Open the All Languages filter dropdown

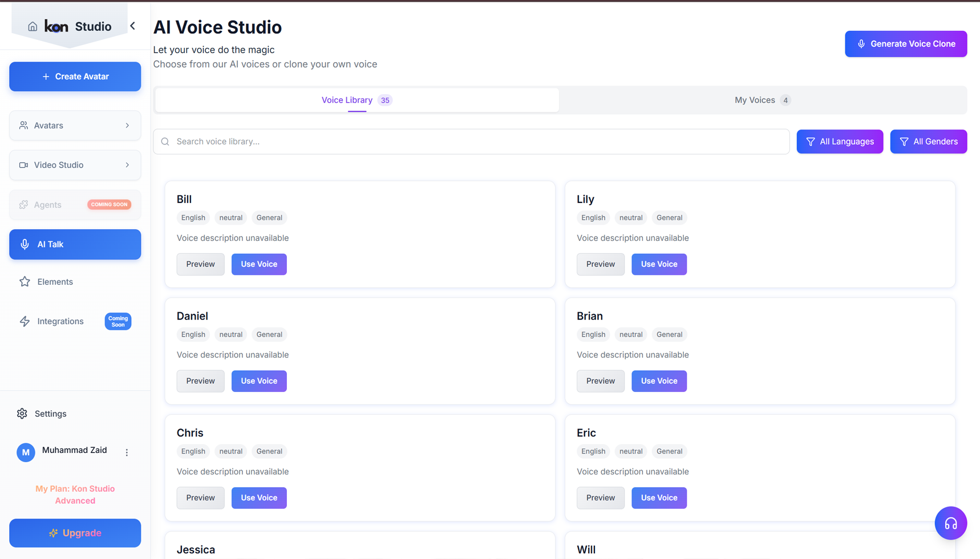coord(839,141)
